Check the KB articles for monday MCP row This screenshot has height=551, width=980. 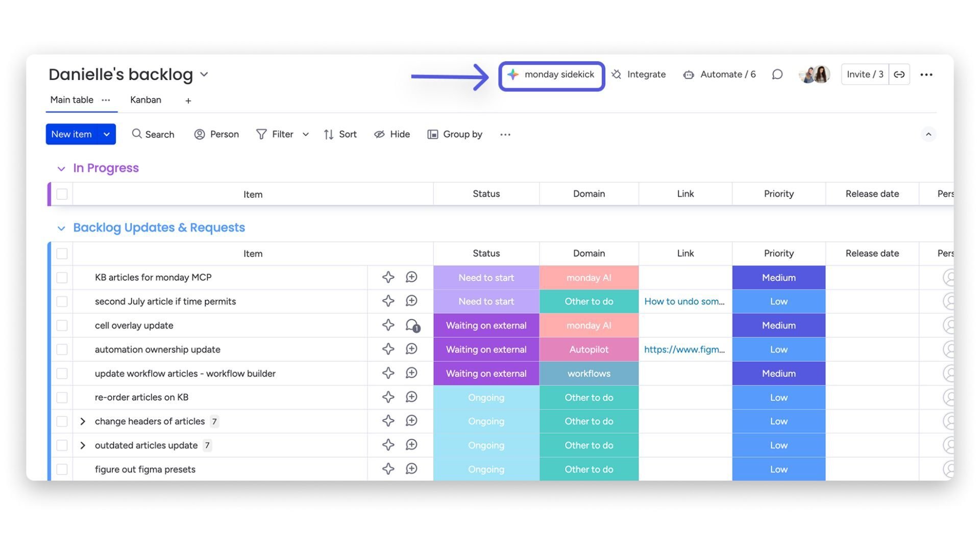(62, 278)
